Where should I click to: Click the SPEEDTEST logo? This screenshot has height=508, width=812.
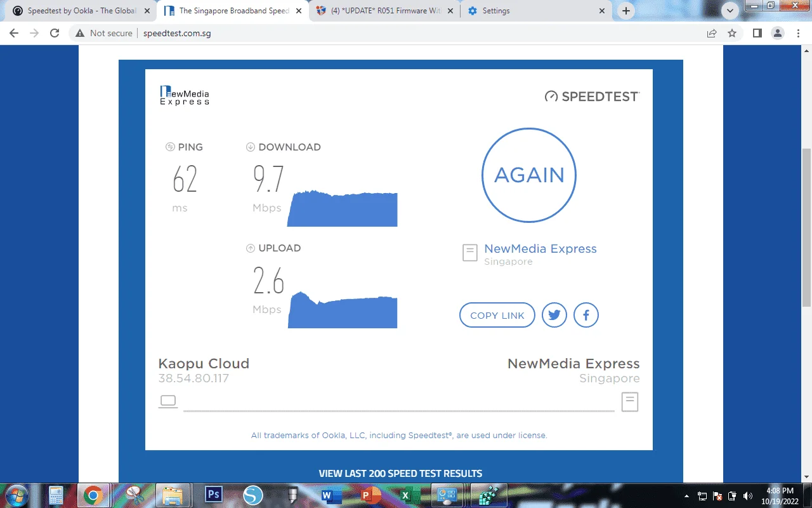pos(592,97)
